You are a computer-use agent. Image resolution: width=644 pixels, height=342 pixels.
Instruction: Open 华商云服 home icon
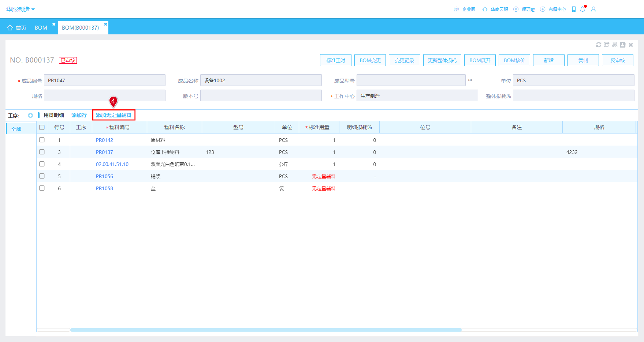[485, 9]
